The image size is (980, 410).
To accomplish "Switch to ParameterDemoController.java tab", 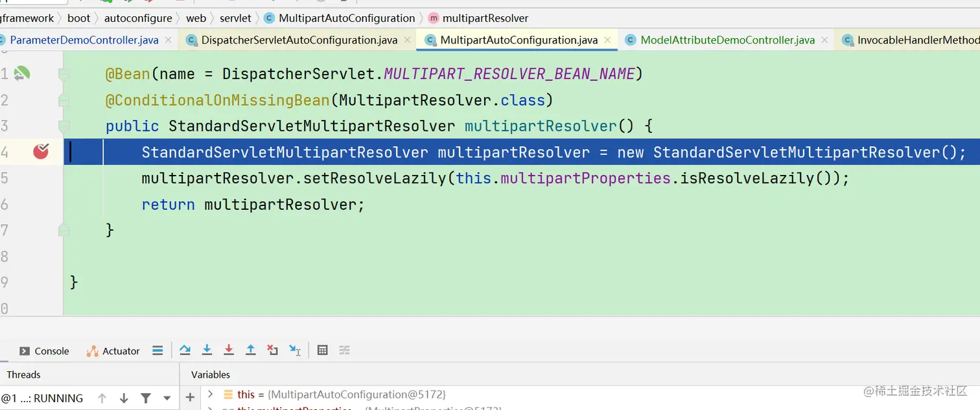I will (x=84, y=40).
